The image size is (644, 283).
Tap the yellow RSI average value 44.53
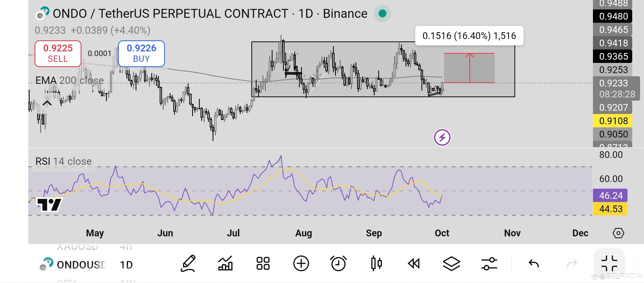[x=610, y=209]
